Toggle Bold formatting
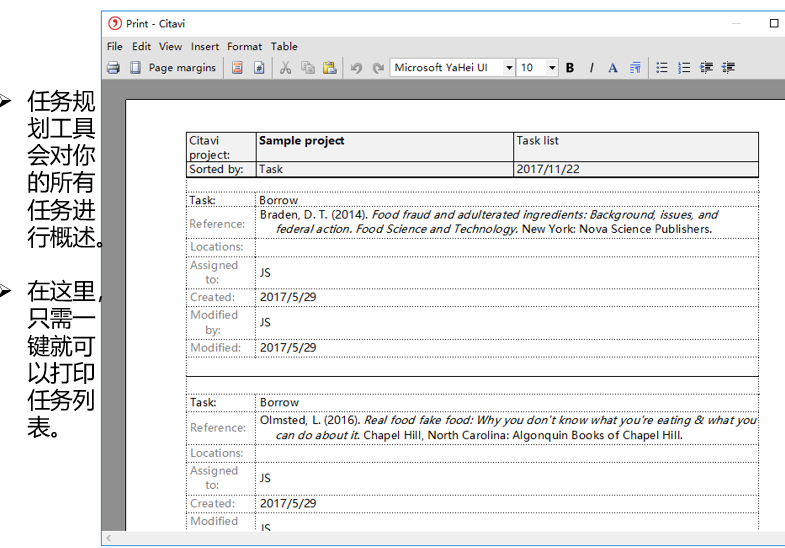The height and width of the screenshot is (548, 785). [x=570, y=68]
